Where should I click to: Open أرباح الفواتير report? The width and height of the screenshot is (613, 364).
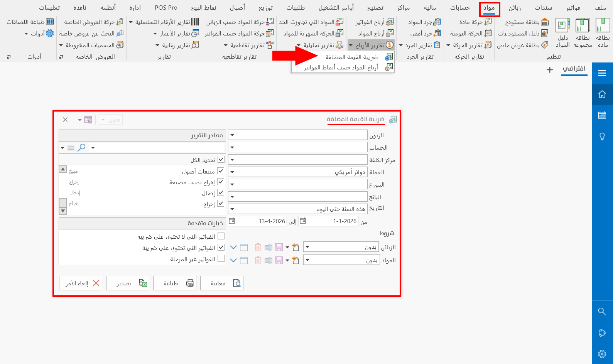(x=375, y=22)
